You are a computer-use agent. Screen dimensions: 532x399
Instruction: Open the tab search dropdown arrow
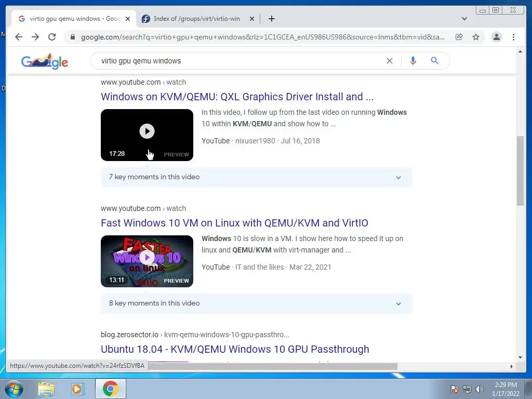pos(464,19)
